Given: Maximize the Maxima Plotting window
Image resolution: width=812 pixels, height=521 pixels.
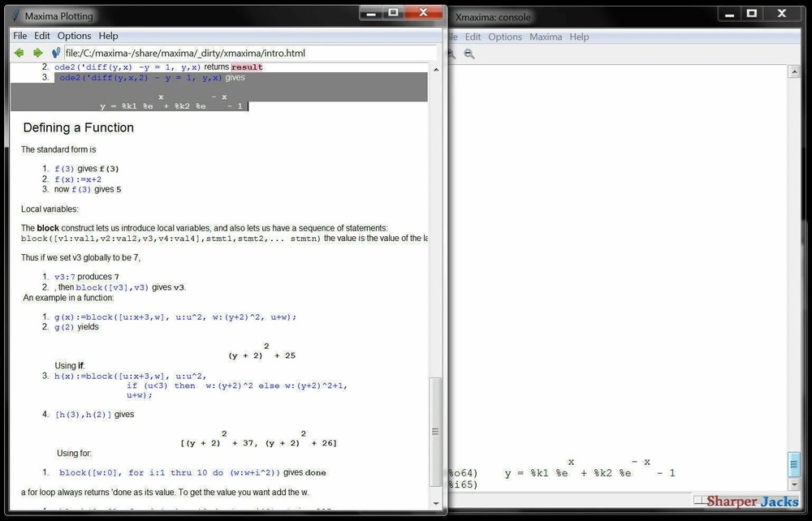Looking at the screenshot, I should (x=394, y=12).
